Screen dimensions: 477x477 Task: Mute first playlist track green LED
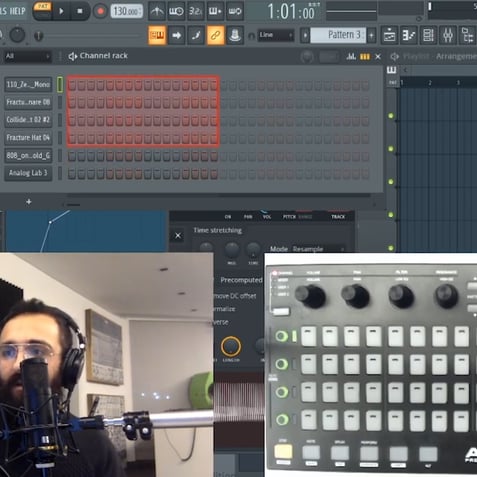click(391, 116)
